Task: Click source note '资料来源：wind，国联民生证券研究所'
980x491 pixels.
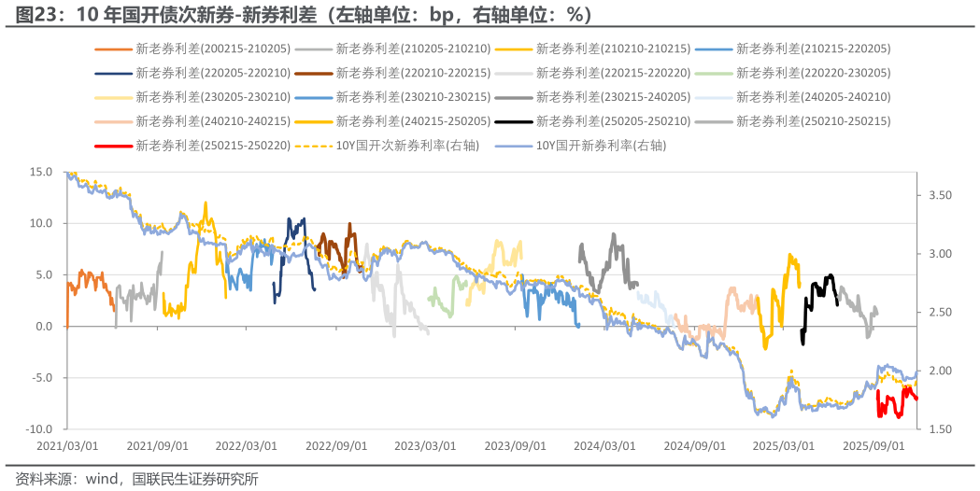Action: click(137, 479)
